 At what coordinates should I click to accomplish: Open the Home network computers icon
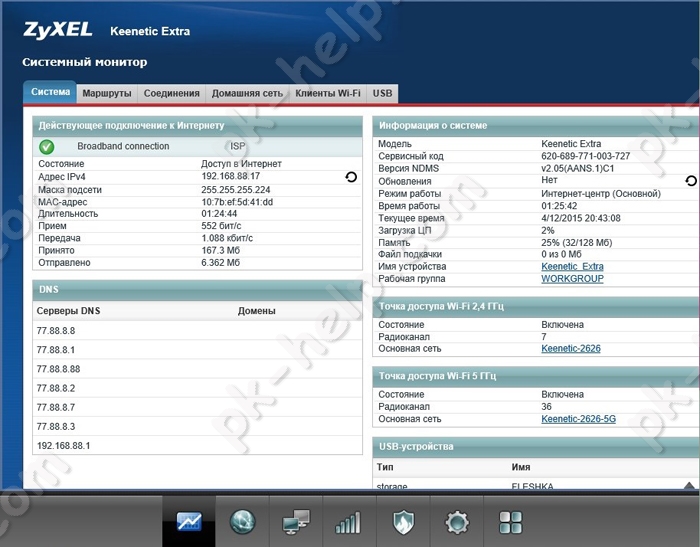coord(296,521)
